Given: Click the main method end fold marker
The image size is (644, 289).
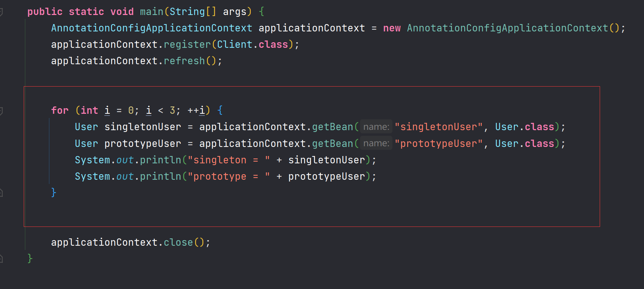Looking at the screenshot, I should pos(1,258).
